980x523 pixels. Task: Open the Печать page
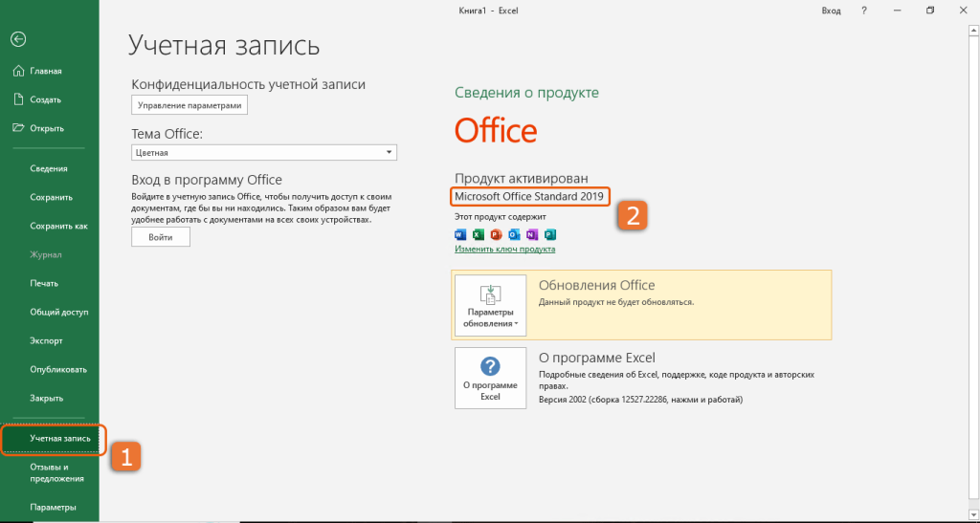[44, 283]
